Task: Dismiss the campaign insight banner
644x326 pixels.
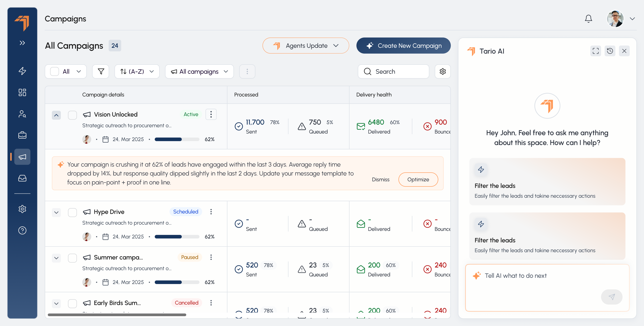Action: click(x=380, y=180)
